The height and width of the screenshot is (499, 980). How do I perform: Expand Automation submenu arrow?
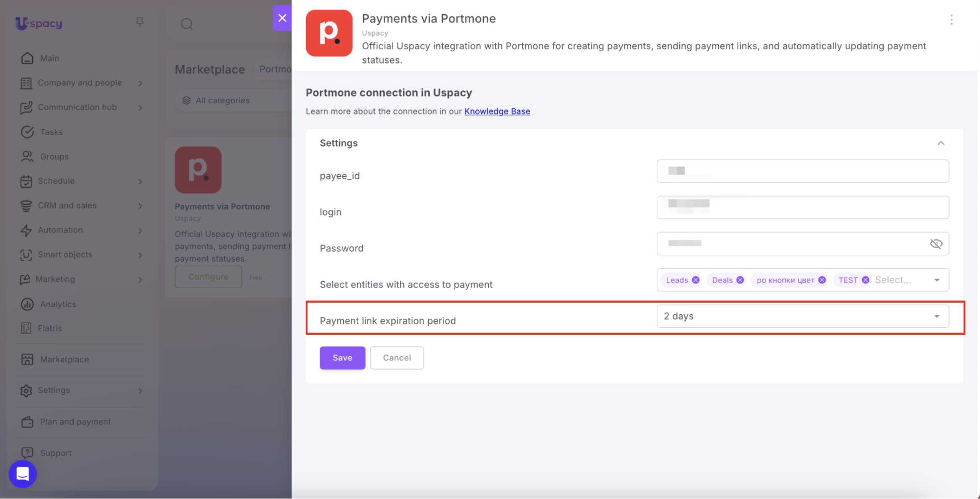(x=140, y=230)
